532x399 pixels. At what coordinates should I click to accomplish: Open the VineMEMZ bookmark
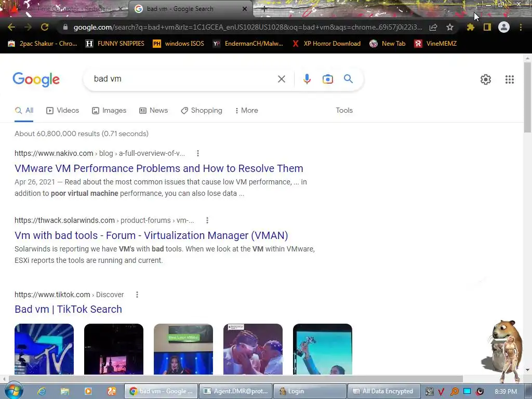point(435,44)
